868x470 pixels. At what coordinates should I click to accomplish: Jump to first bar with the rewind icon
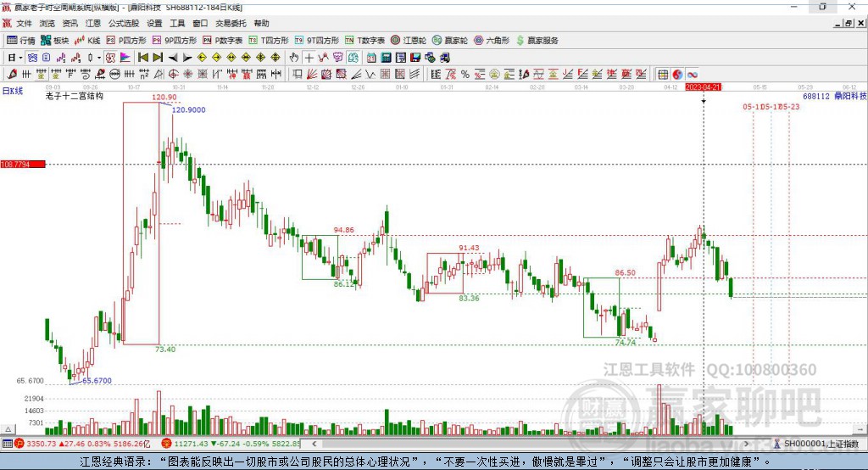[x=142, y=58]
